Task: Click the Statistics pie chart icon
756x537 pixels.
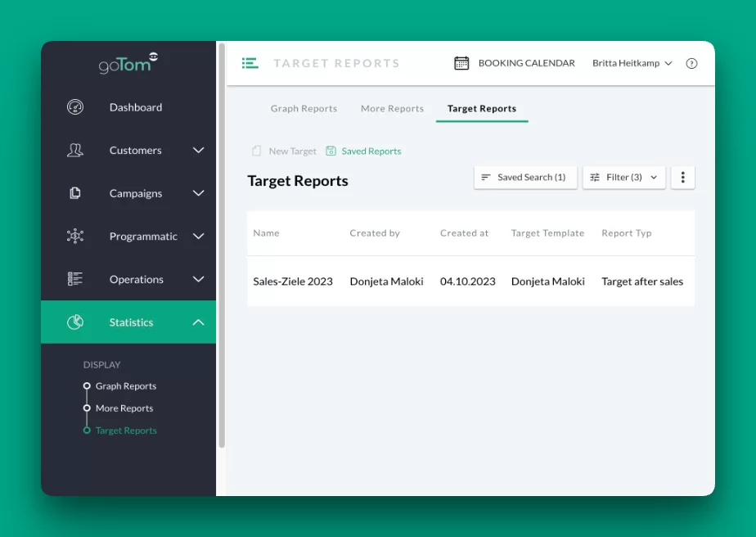Action: pos(75,323)
